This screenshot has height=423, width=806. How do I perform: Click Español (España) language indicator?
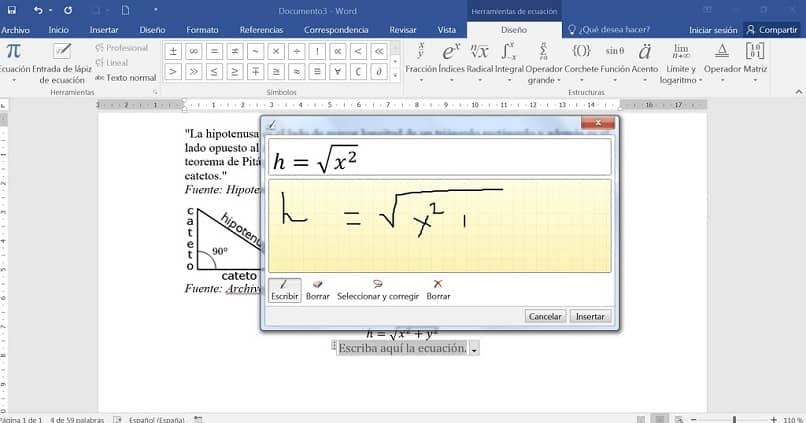pyautogui.click(x=156, y=419)
